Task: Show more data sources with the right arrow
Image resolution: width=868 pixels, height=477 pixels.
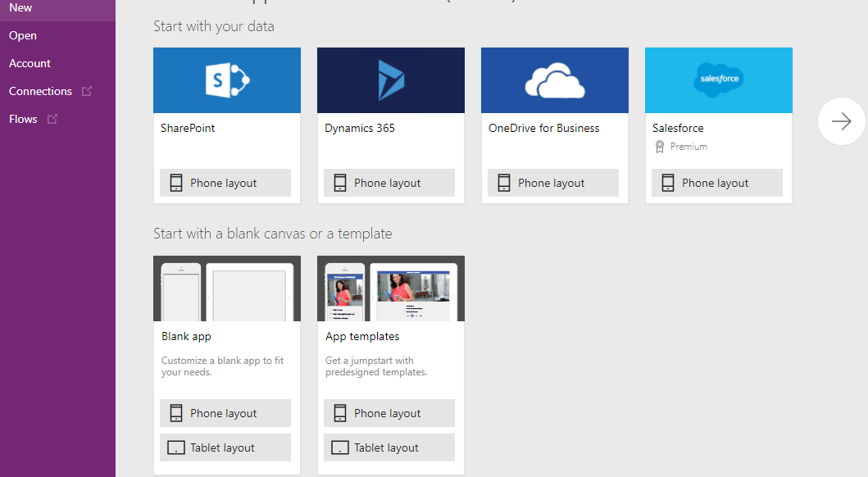Action: (x=841, y=120)
